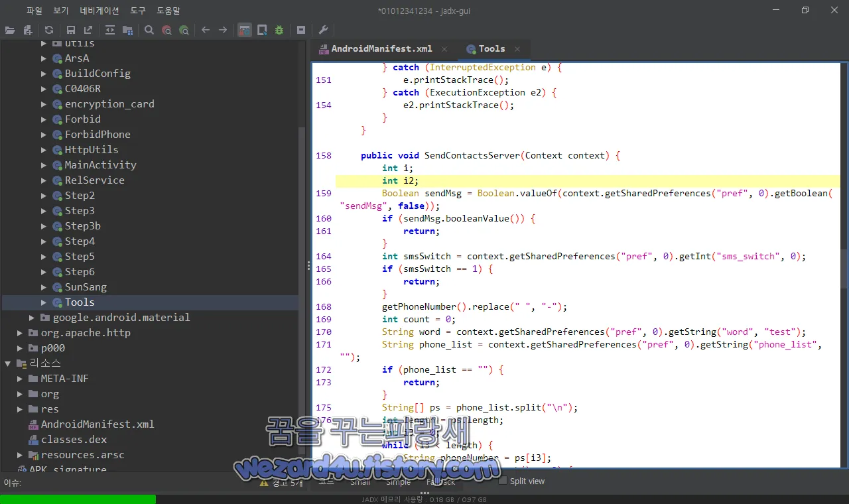The height and width of the screenshot is (504, 849).
Task: Select the res folder in tree
Action: [50, 409]
